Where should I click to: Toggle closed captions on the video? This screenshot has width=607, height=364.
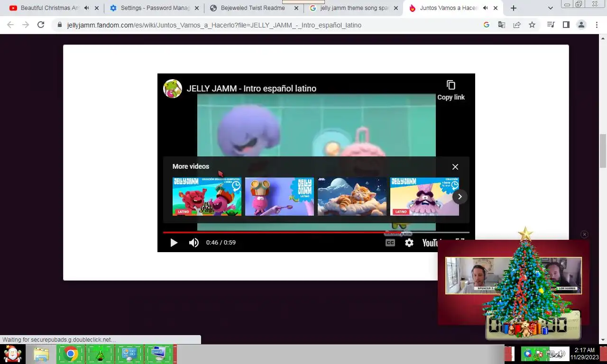[390, 243]
